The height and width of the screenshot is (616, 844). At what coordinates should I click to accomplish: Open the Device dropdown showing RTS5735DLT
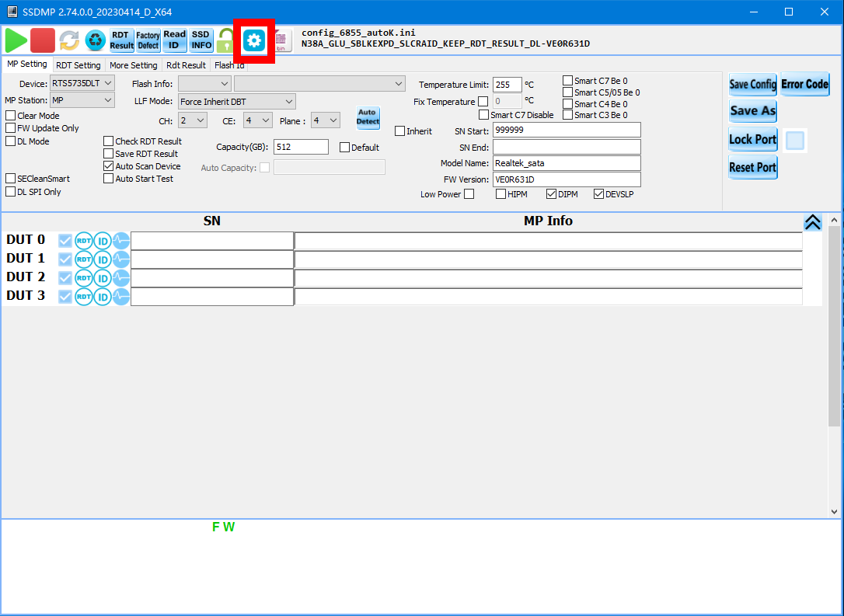pyautogui.click(x=82, y=83)
